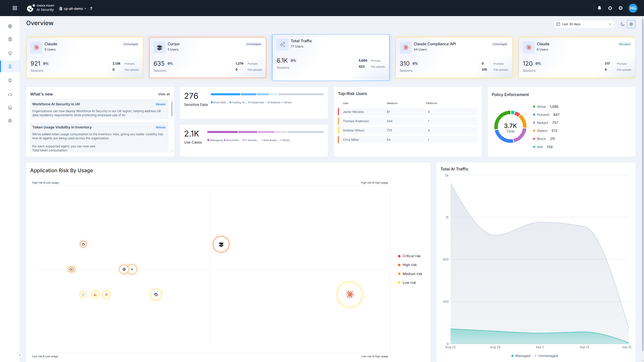644x362 pixels.
Task: Click View all in What's new
Action: pos(164,94)
